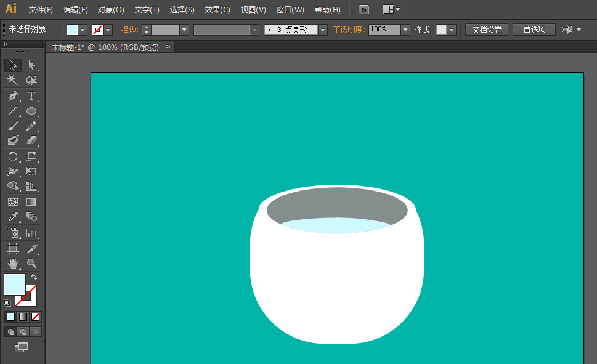The height and width of the screenshot is (364, 597).
Task: Select the Type tool
Action: point(31,96)
